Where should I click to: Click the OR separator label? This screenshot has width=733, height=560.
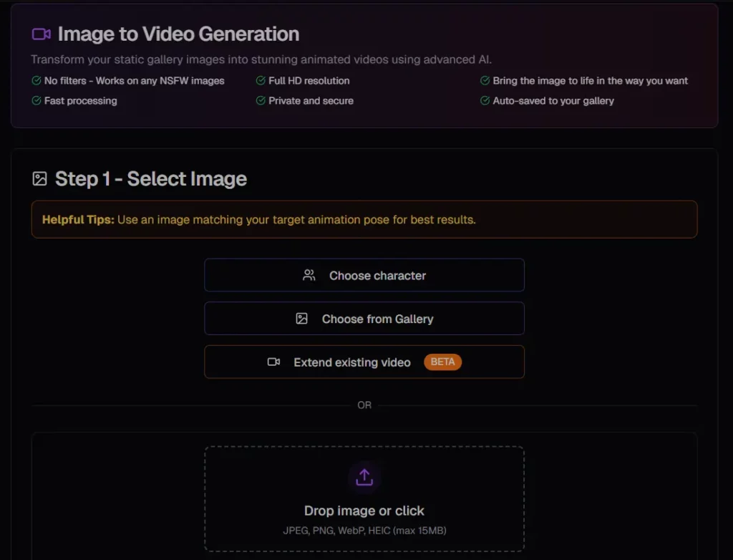click(364, 405)
